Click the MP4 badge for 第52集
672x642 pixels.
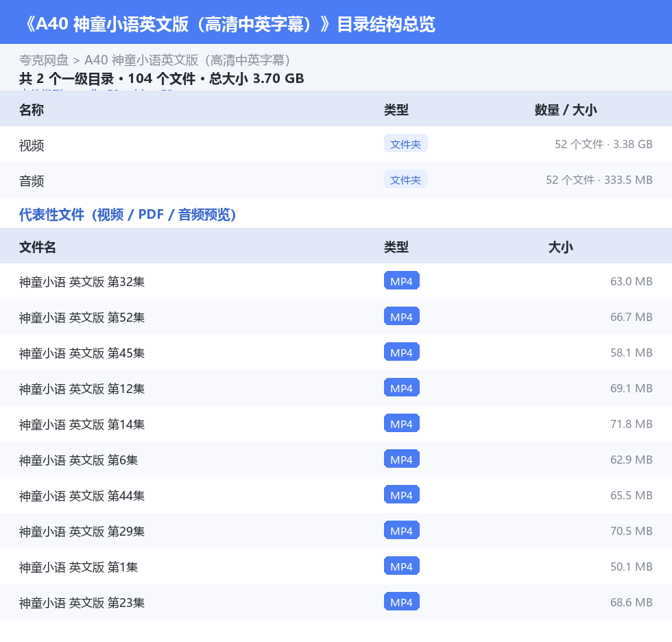click(402, 317)
